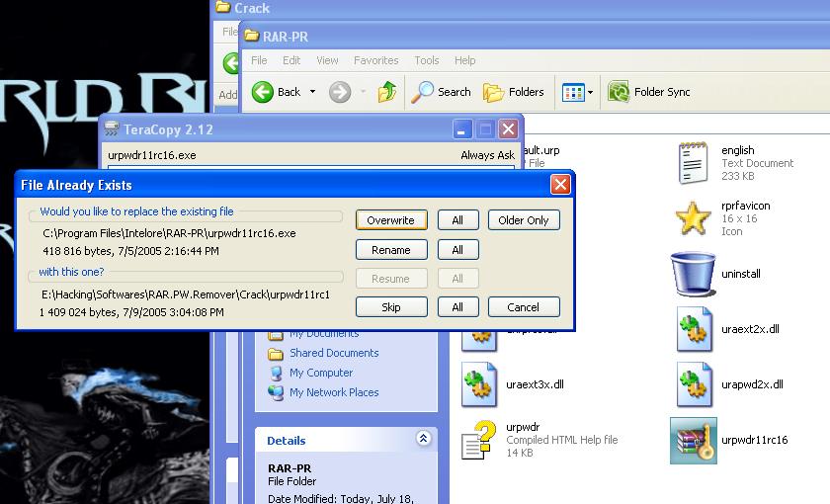
Task: Click the Rename button
Action: [x=391, y=250]
